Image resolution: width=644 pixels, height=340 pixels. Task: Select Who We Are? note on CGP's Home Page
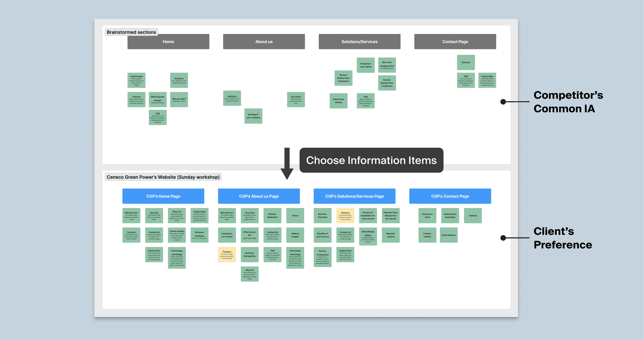(x=131, y=216)
